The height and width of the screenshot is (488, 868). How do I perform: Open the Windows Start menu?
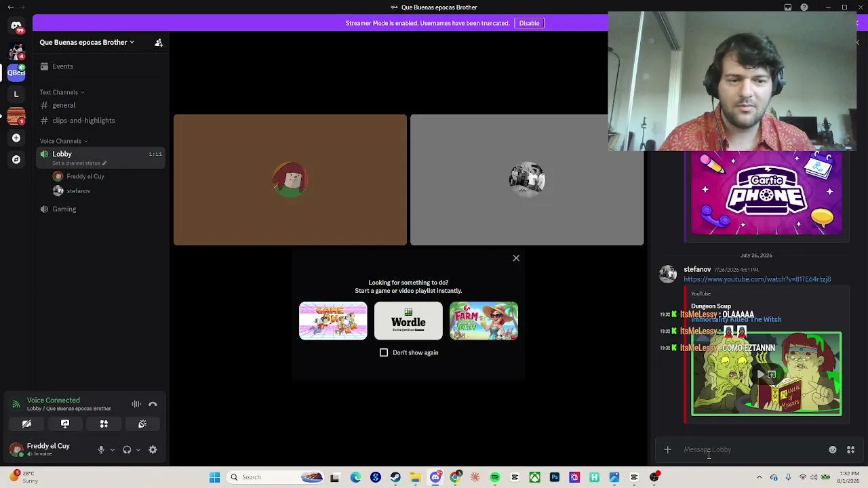pyautogui.click(x=214, y=477)
